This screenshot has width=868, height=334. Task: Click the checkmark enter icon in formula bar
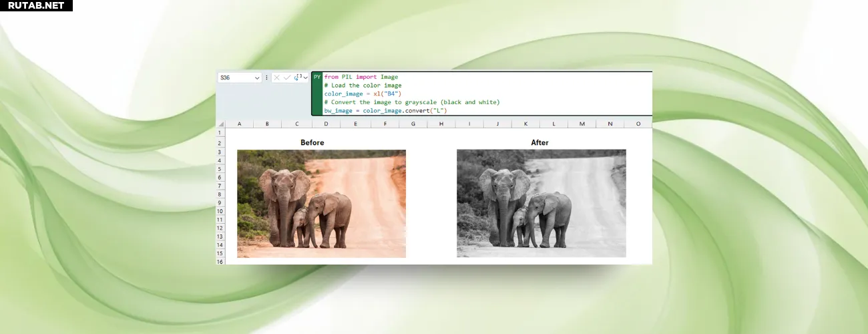click(x=287, y=77)
